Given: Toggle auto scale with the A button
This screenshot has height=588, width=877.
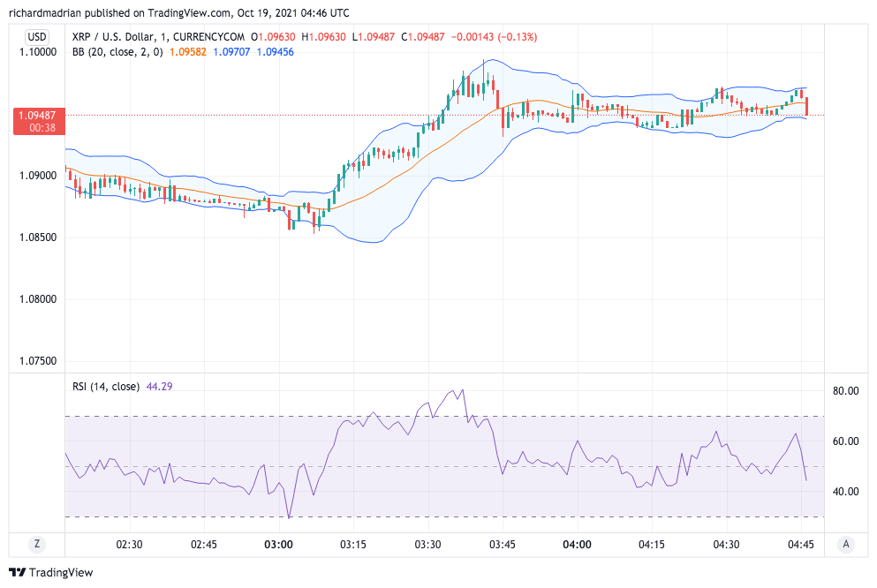Looking at the screenshot, I should [846, 545].
